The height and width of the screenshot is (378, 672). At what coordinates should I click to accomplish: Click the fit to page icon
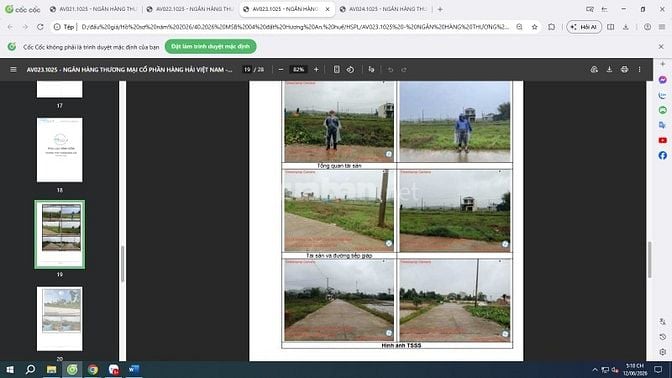click(x=336, y=69)
